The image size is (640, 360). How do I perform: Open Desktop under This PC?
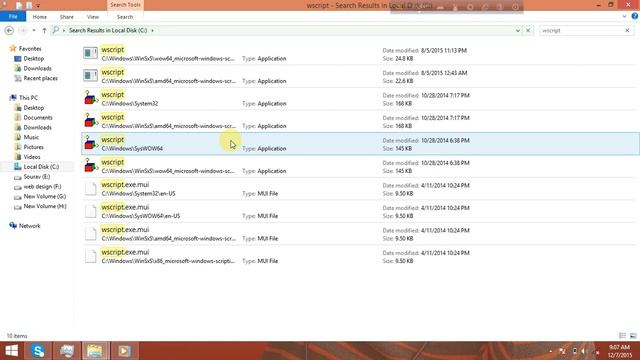point(33,108)
